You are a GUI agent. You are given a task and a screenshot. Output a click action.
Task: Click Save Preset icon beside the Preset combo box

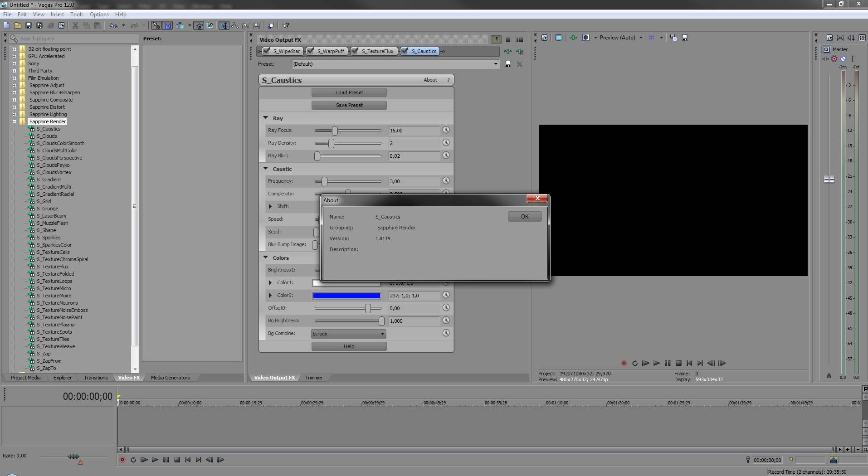(x=508, y=64)
